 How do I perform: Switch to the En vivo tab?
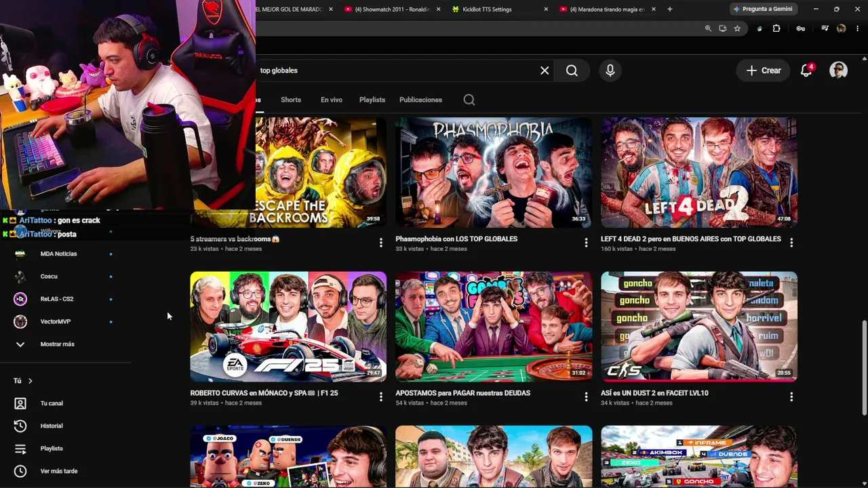[332, 100]
